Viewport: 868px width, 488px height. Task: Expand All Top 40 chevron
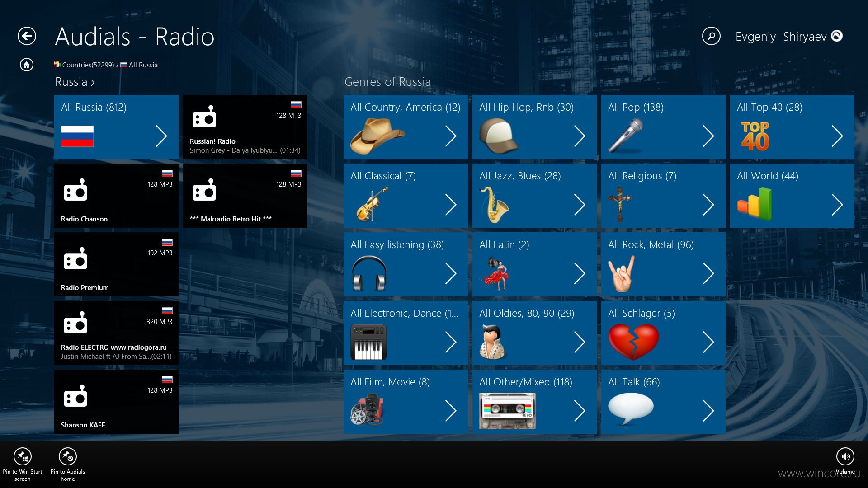coord(837,136)
